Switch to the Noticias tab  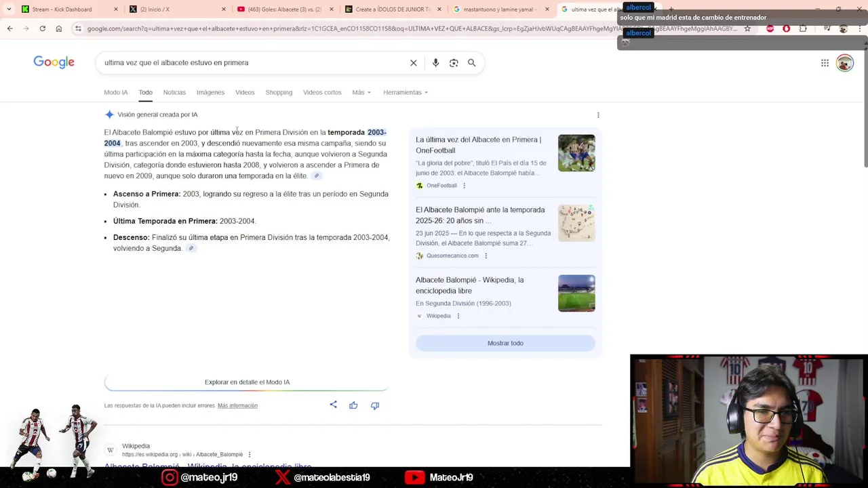pos(174,92)
